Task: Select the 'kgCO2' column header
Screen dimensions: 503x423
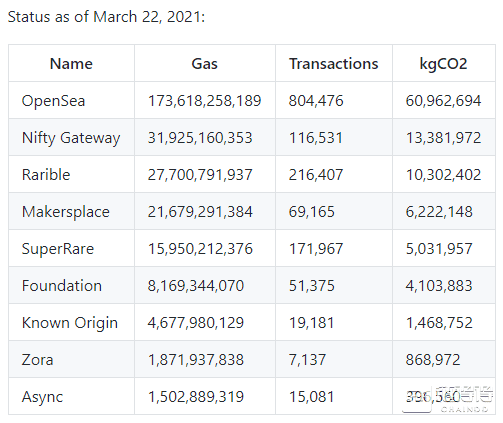Action: coord(444,64)
